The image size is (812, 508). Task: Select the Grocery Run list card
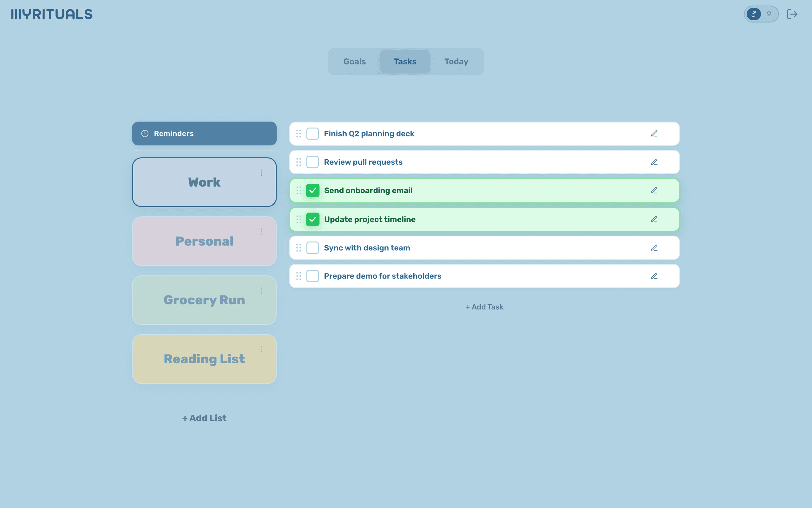(204, 300)
